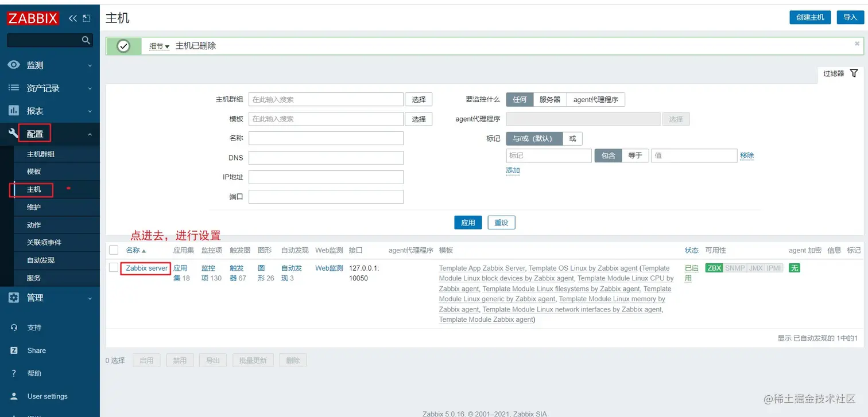
Task: Click 选择 next to 模板
Action: click(x=418, y=119)
